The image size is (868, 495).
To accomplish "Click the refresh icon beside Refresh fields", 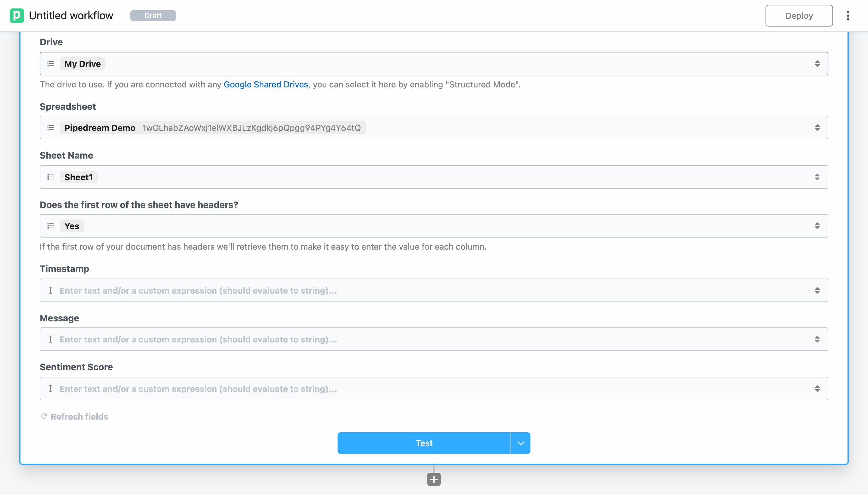I will [x=44, y=416].
